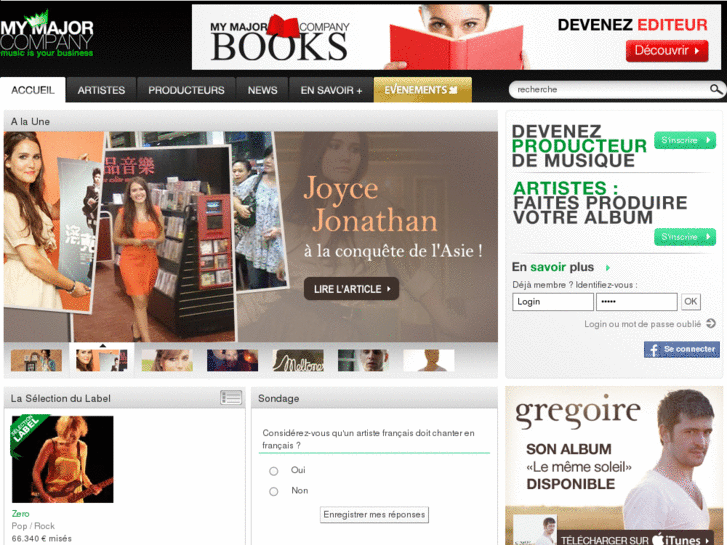Click the Joyce Jonathan headline text
Screen dimensions: 727x545
(371, 205)
